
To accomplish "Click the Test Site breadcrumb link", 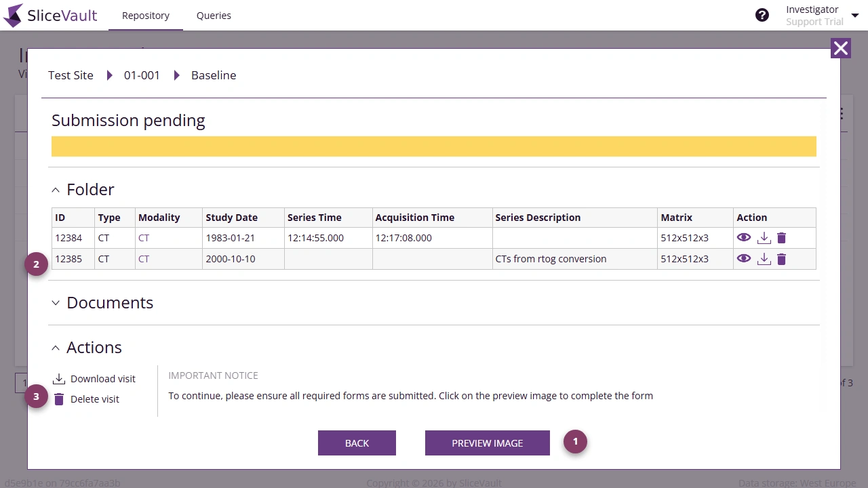I will [71, 75].
